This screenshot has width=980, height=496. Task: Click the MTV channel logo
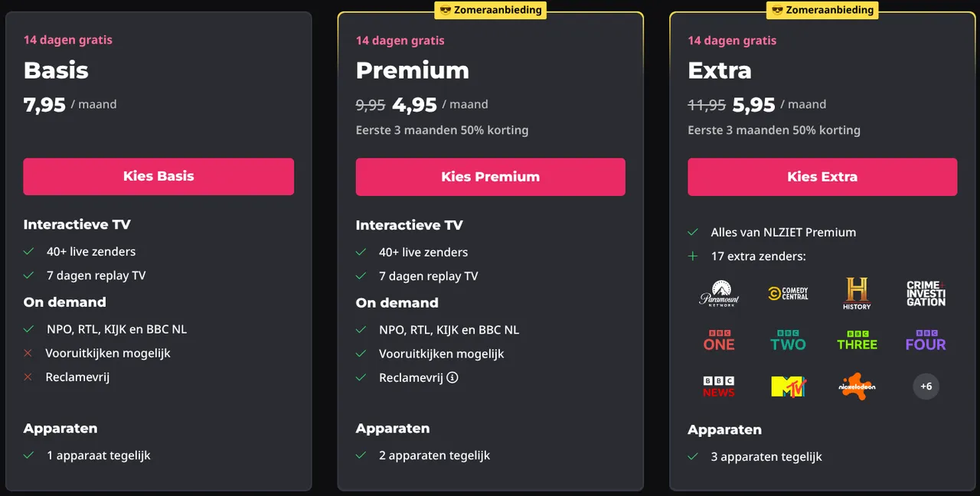pyautogui.click(x=789, y=387)
